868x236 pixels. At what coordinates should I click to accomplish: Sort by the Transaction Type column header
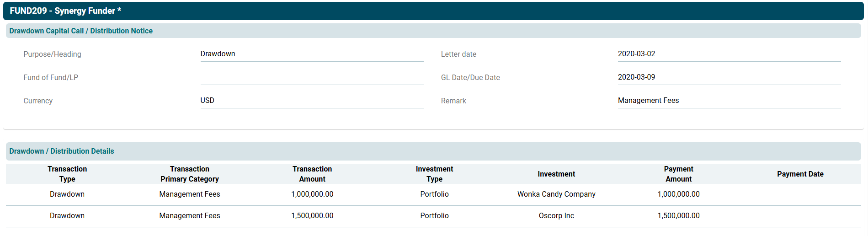coord(67,174)
